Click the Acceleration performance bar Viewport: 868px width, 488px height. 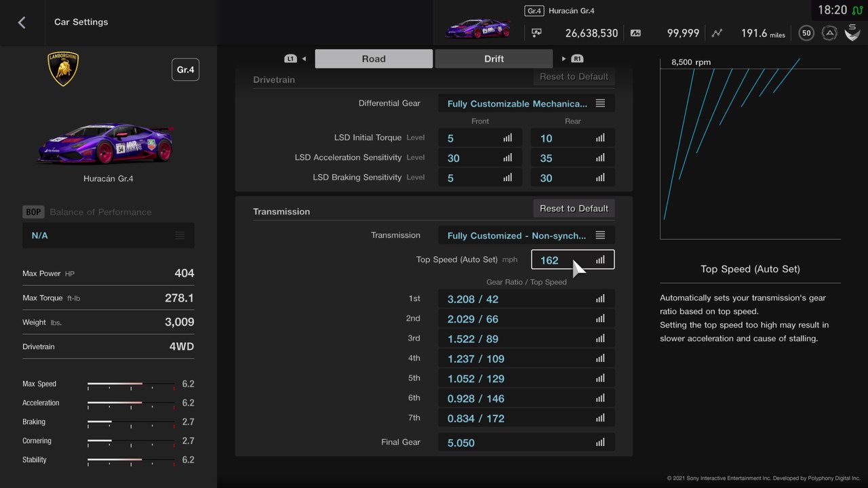click(131, 403)
